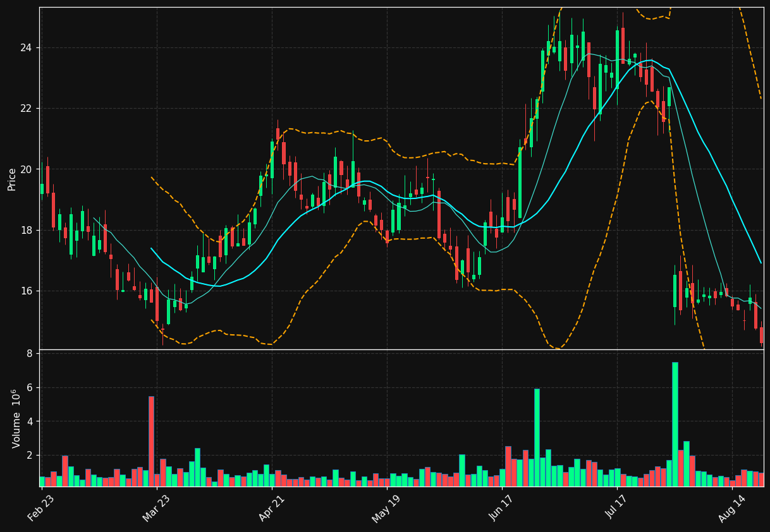Viewport: 770px width, 532px height.
Task: Click the 'Mar 23' date label
Action: pos(156,508)
